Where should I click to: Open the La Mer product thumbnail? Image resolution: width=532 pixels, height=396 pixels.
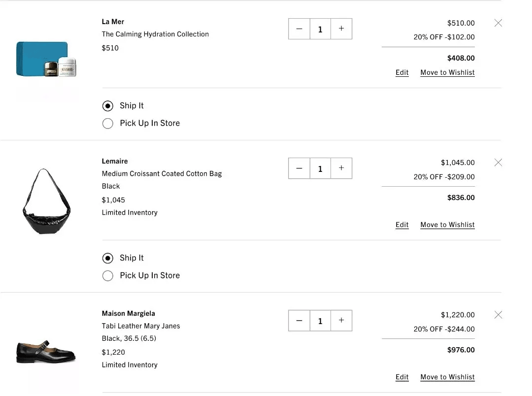click(46, 59)
